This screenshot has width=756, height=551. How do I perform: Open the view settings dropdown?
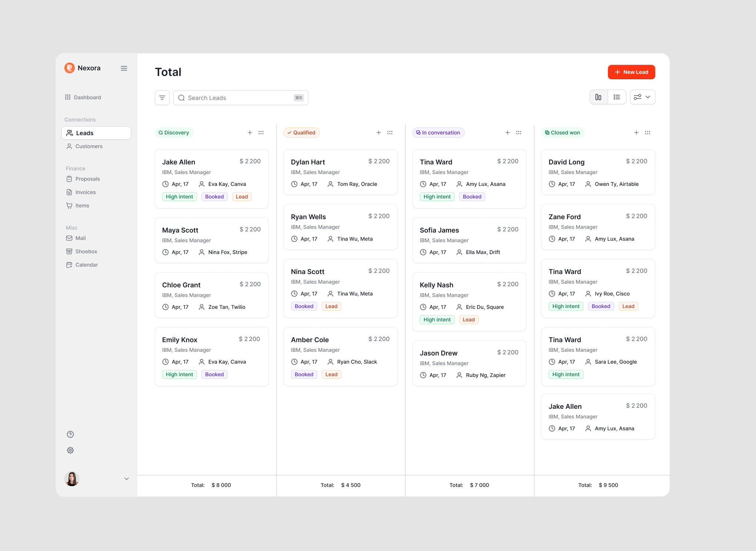(x=642, y=97)
